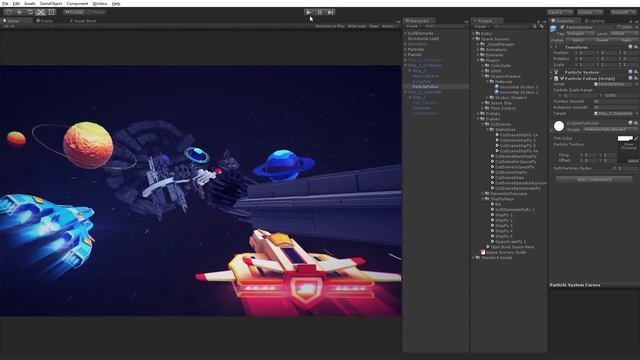Start Play mode with the Play button
The height and width of the screenshot is (360, 640).
[x=309, y=12]
